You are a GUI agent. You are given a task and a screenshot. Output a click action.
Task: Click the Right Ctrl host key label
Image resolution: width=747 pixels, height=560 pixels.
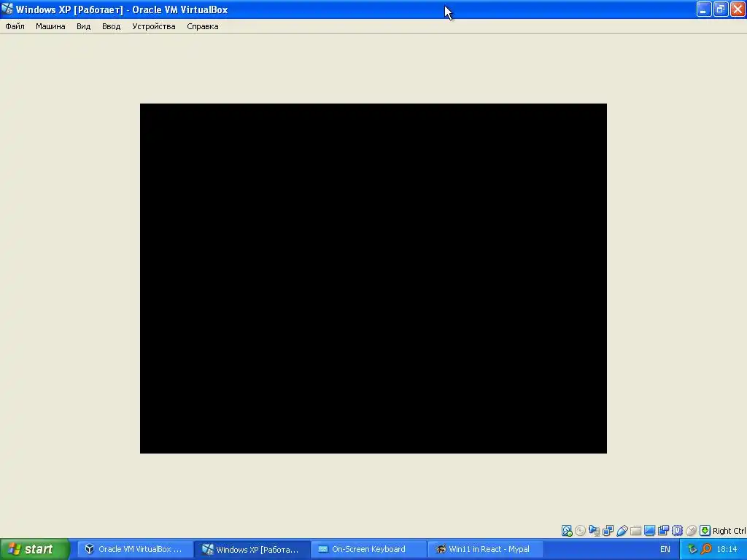pos(729,531)
